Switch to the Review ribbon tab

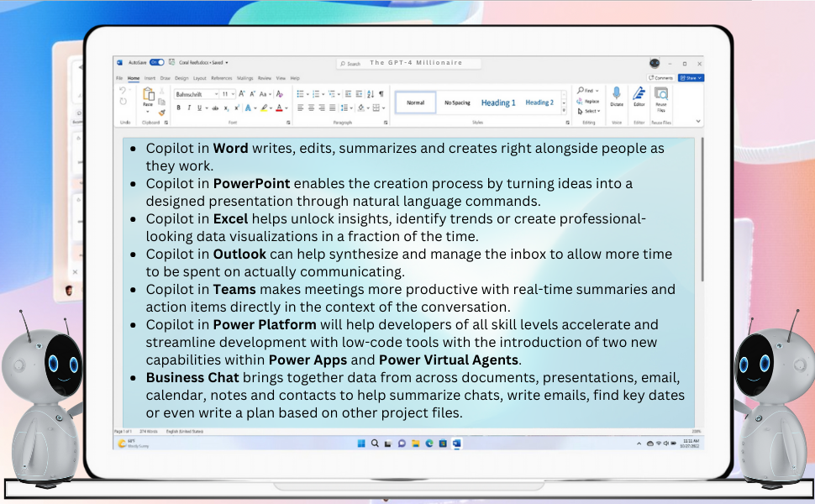[x=264, y=77]
